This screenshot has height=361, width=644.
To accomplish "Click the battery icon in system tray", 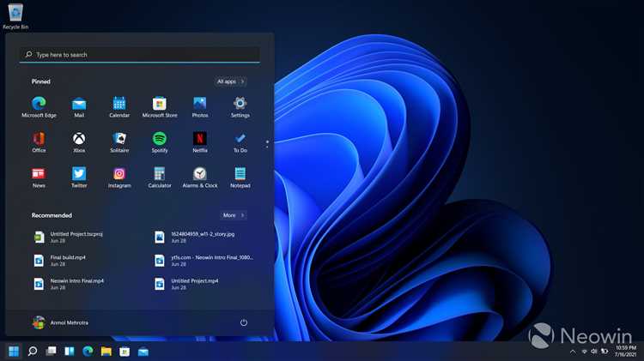I will tap(605, 352).
